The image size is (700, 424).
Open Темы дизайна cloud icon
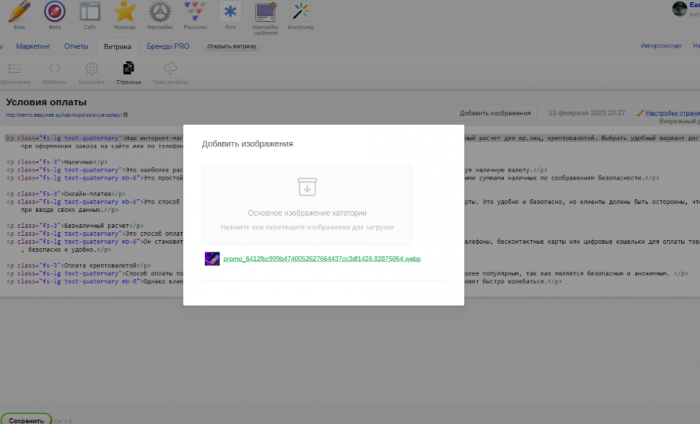point(170,69)
